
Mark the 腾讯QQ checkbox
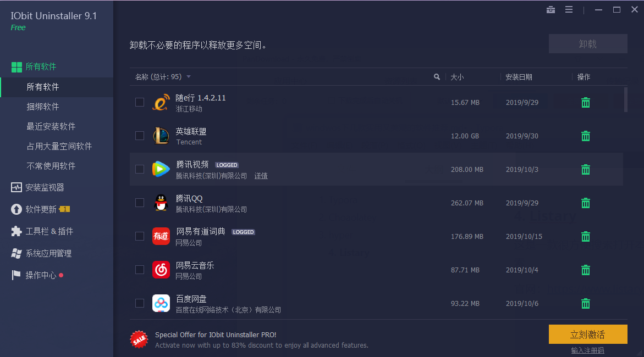140,203
